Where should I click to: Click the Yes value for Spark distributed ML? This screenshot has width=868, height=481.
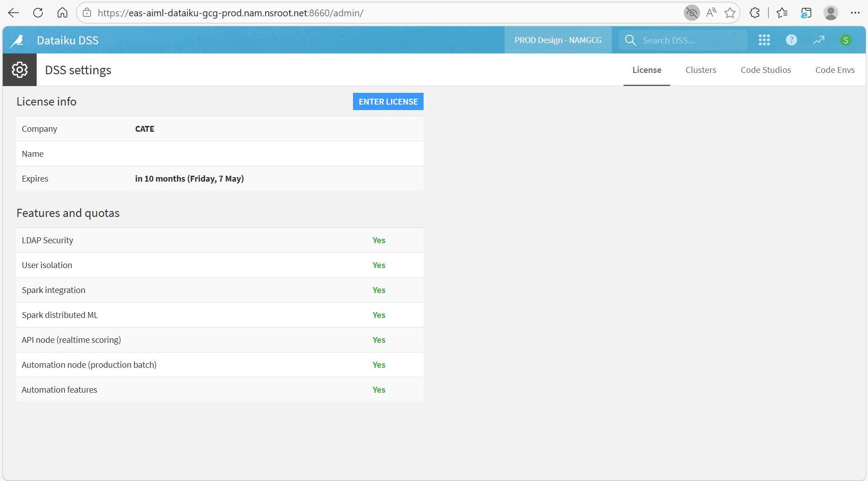point(379,315)
